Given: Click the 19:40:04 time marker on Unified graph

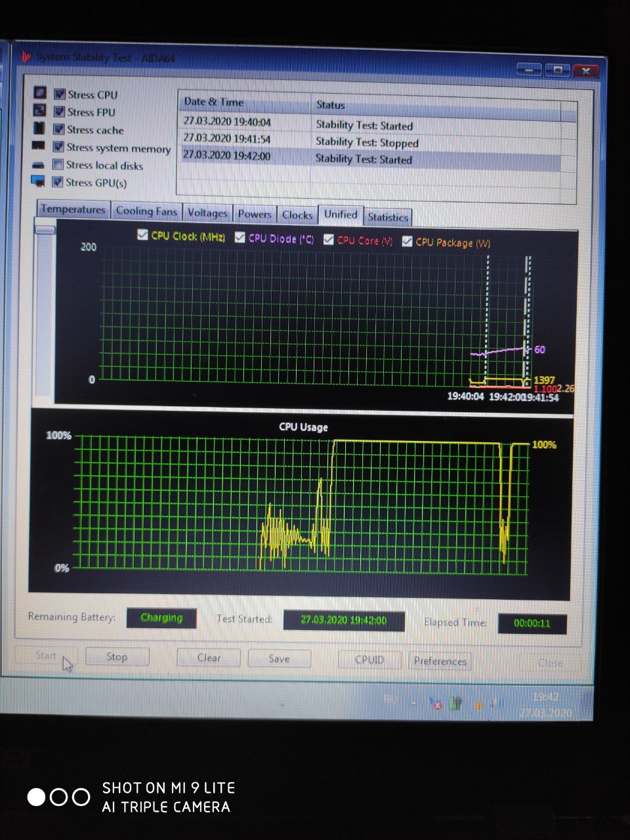Looking at the screenshot, I should (x=465, y=396).
